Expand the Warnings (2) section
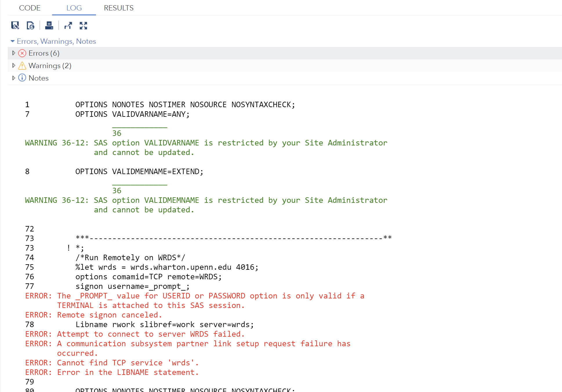This screenshot has height=392, width=562. [x=14, y=65]
